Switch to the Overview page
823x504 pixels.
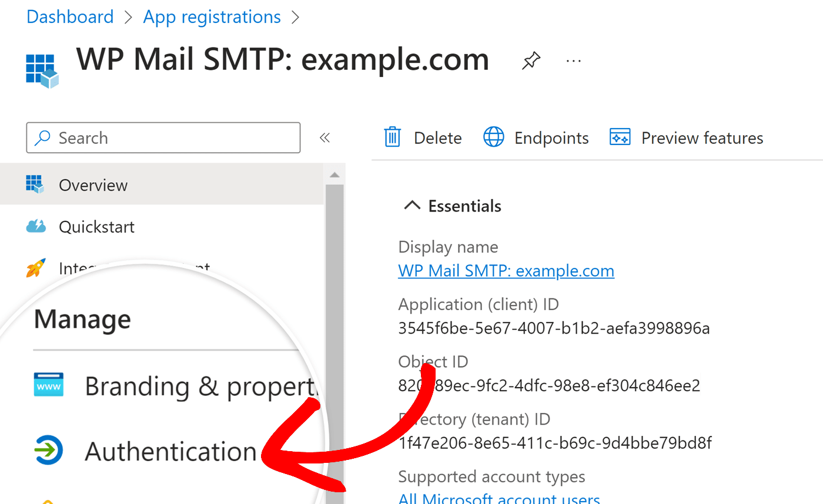pos(93,184)
